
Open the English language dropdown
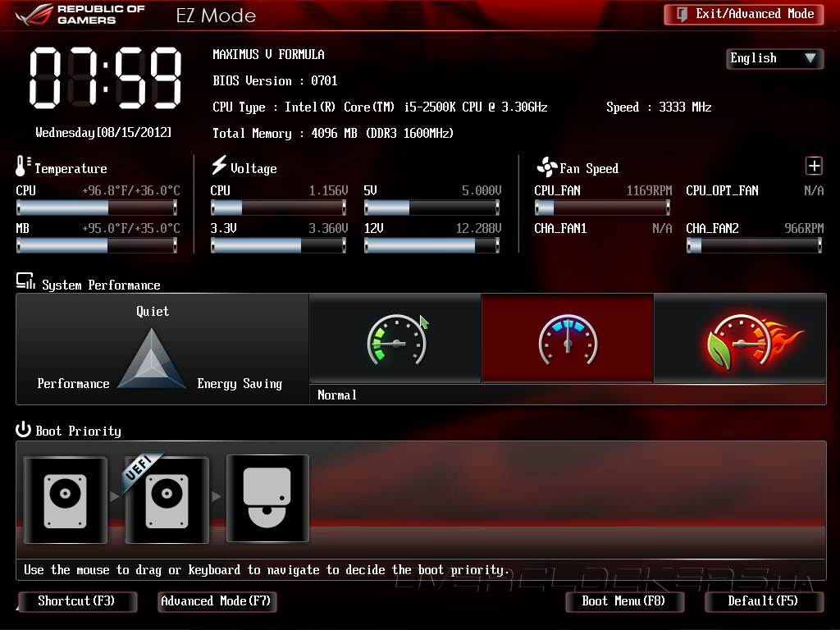click(x=774, y=58)
